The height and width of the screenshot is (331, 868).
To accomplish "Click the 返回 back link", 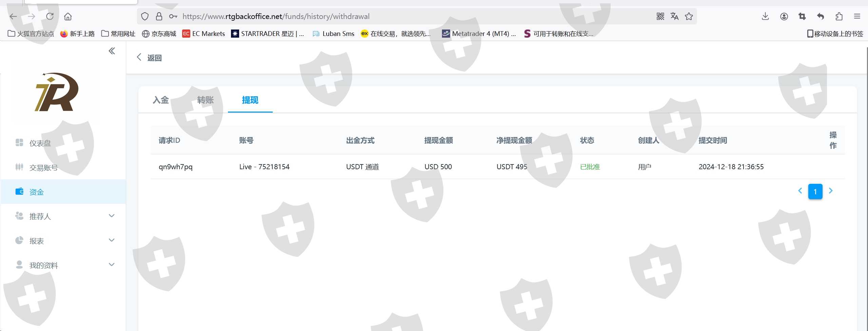I will 149,58.
